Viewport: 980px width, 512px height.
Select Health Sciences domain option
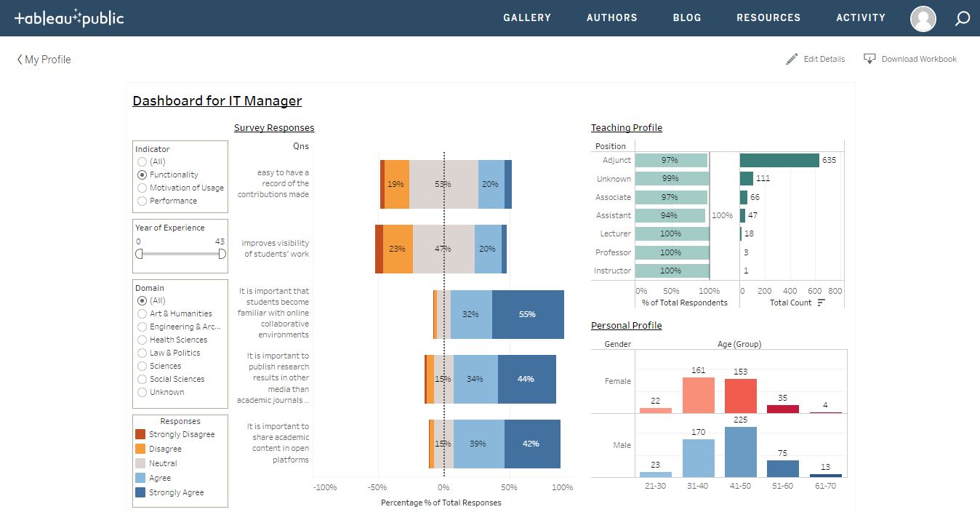tap(172, 340)
